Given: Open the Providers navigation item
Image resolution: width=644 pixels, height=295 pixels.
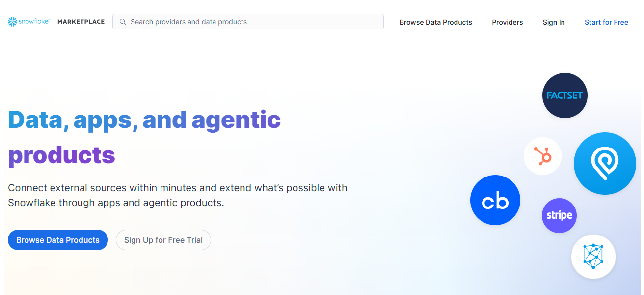Looking at the screenshot, I should click(507, 22).
